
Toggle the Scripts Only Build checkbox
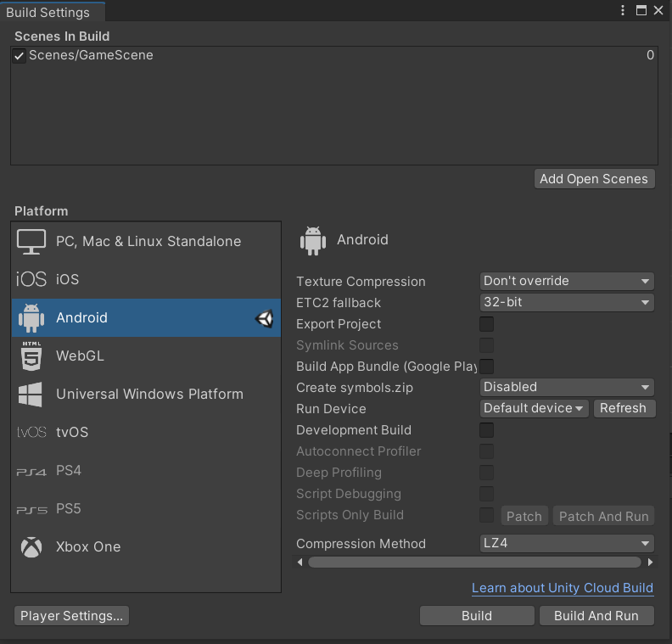486,515
